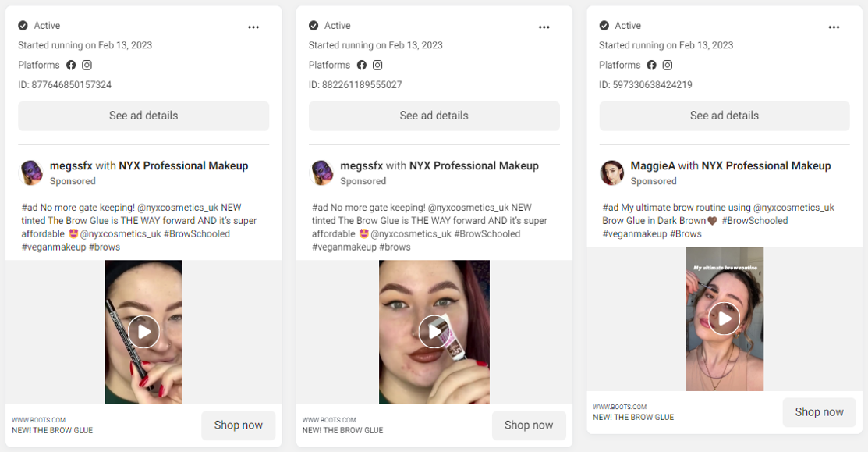Click '#ad No more gate keeping' caption on ad 882261189555027

430,227
